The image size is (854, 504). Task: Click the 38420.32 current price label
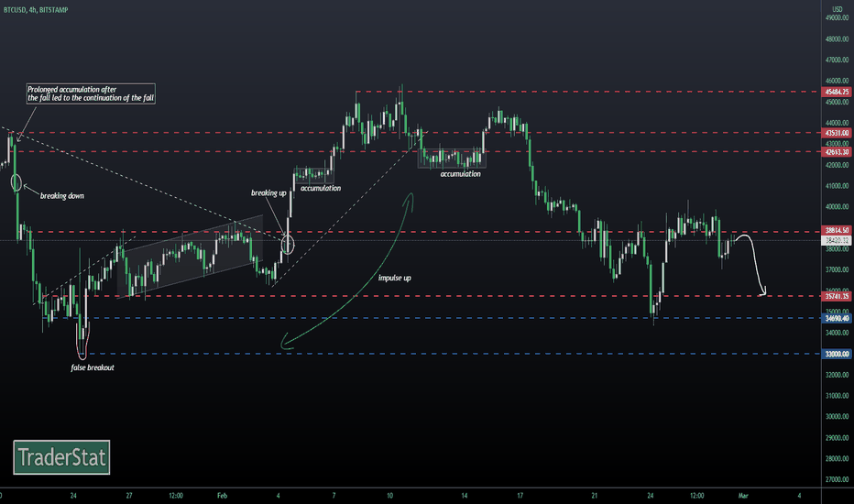click(x=837, y=240)
